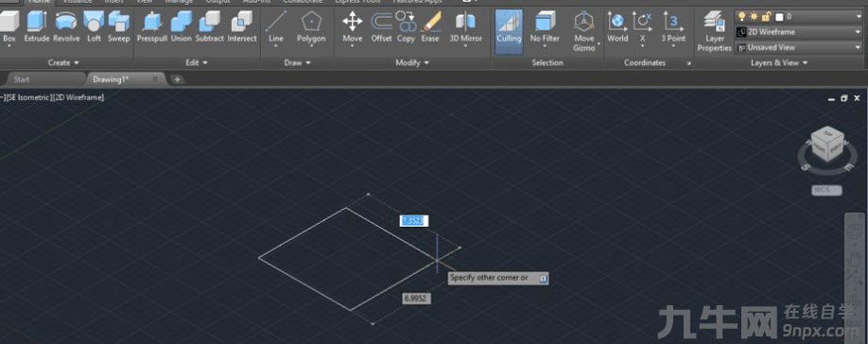
Task: Close the Drawing1* tab
Action: point(156,79)
